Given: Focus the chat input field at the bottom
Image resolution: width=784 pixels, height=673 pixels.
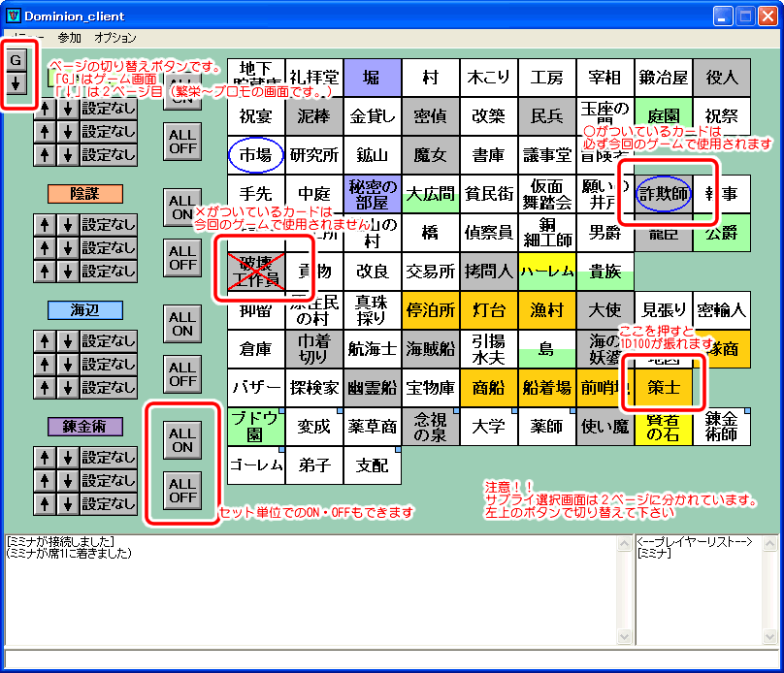Looking at the screenshot, I should tap(391, 659).
